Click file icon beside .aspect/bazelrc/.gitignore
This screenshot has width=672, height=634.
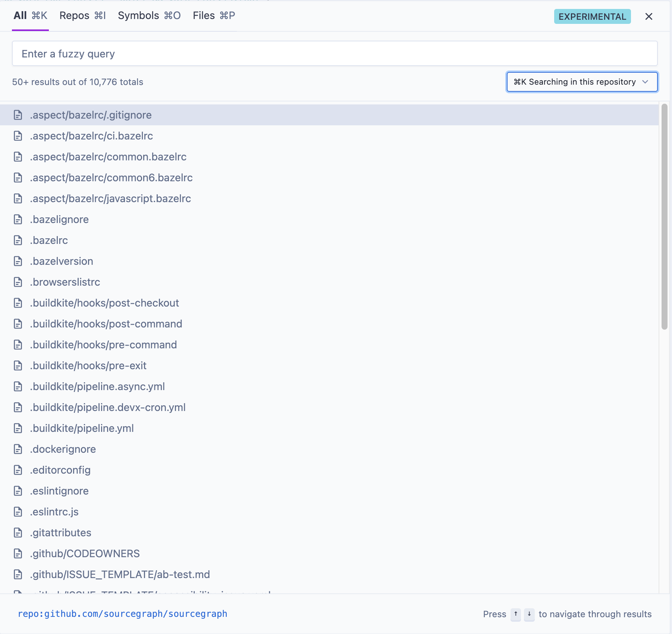18,115
